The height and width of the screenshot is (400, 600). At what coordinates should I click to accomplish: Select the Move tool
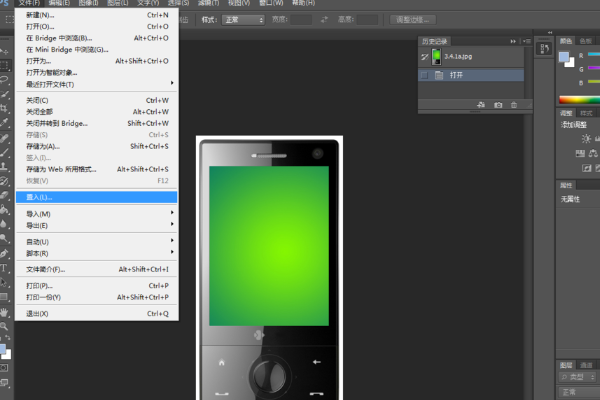(5, 51)
